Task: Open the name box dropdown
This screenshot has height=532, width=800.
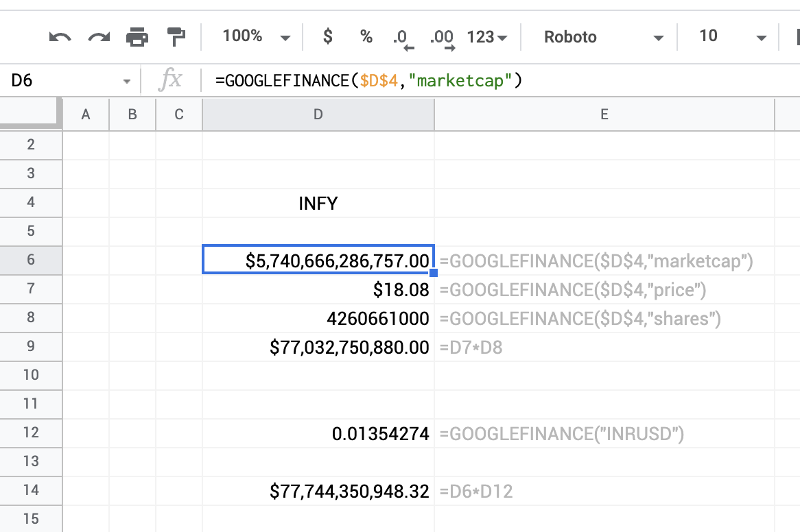Action: [x=126, y=80]
